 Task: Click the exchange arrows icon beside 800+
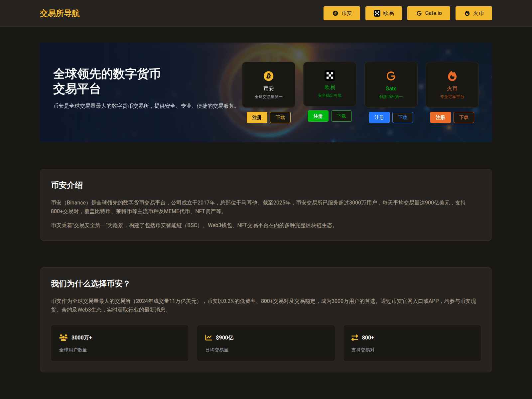pos(355,337)
